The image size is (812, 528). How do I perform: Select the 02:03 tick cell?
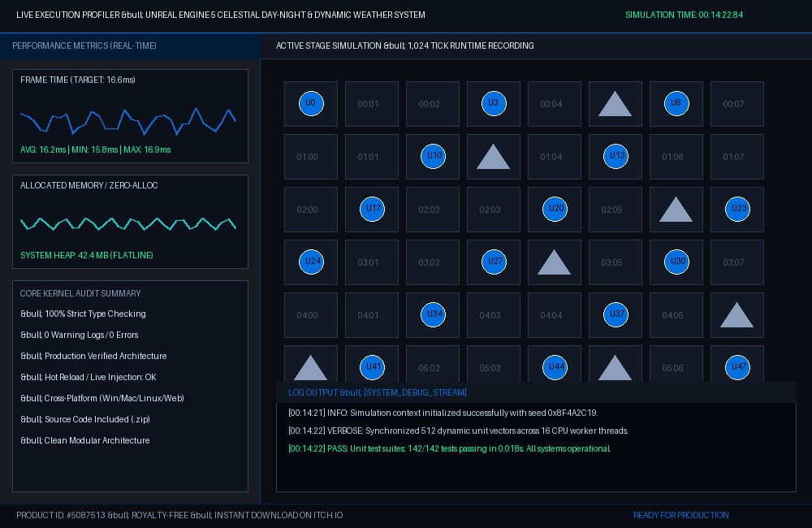coord(494,210)
